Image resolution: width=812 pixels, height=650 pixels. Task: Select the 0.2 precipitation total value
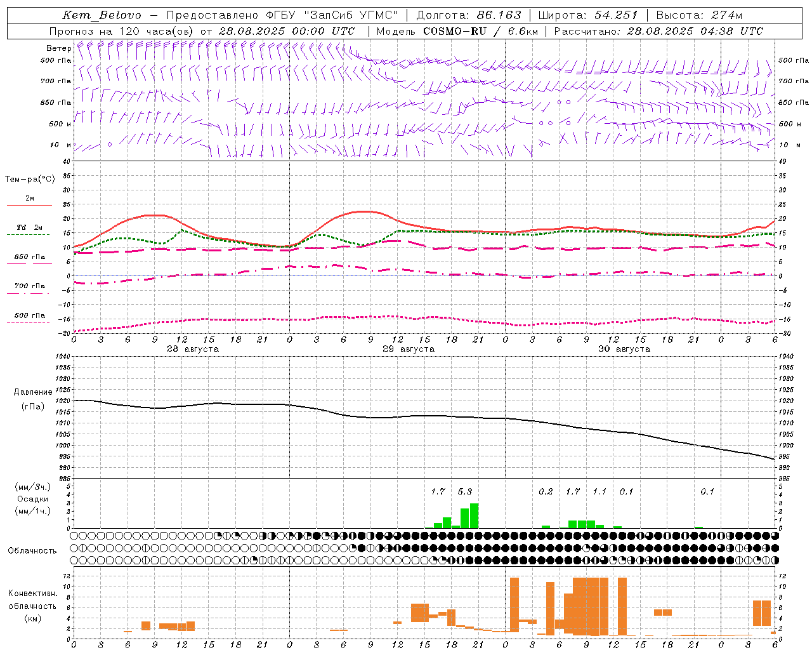click(546, 491)
